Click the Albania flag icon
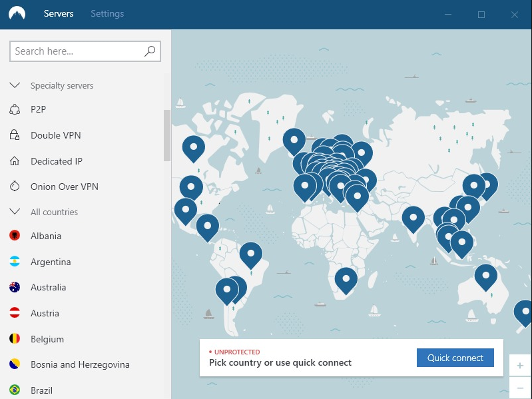The width and height of the screenshot is (532, 399). pos(15,235)
